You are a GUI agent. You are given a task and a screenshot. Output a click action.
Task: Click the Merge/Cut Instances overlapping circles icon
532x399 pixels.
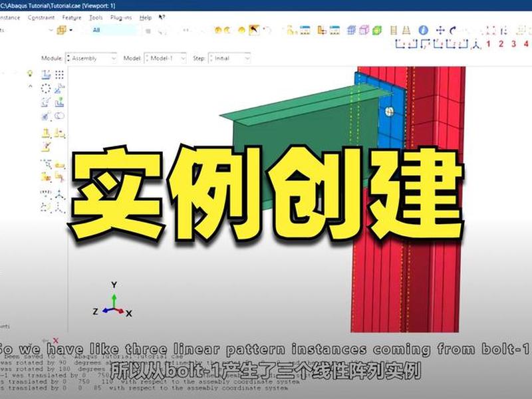pyautogui.click(x=60, y=116)
